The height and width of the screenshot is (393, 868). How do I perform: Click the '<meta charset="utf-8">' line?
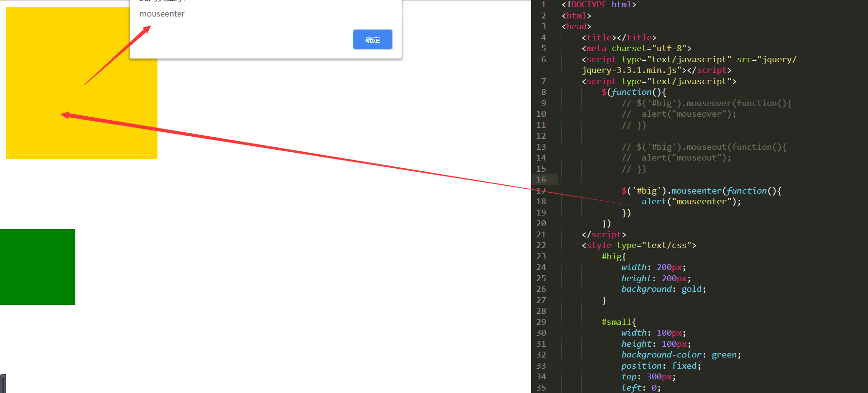[636, 48]
